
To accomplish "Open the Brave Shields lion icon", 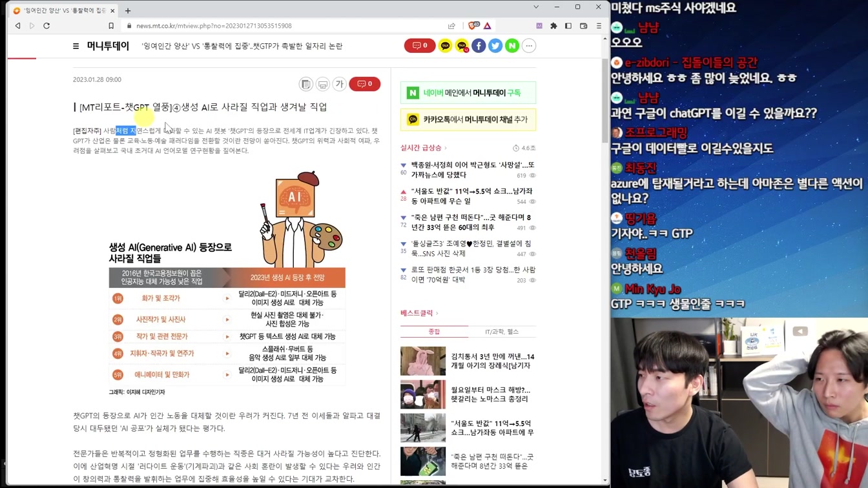I will point(473,26).
